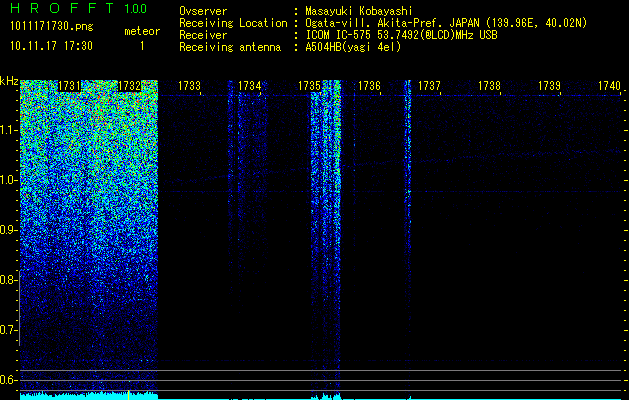Click the 0.8 kHz axis label

[x=8, y=280]
